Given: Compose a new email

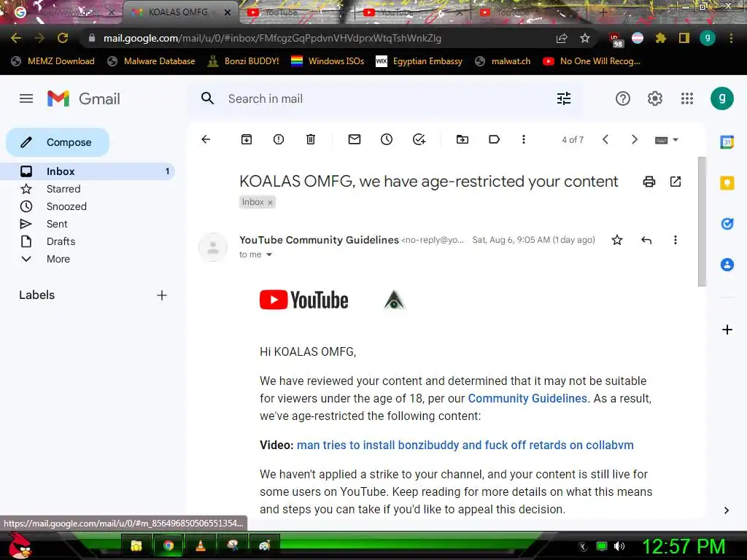Looking at the screenshot, I should click(58, 142).
